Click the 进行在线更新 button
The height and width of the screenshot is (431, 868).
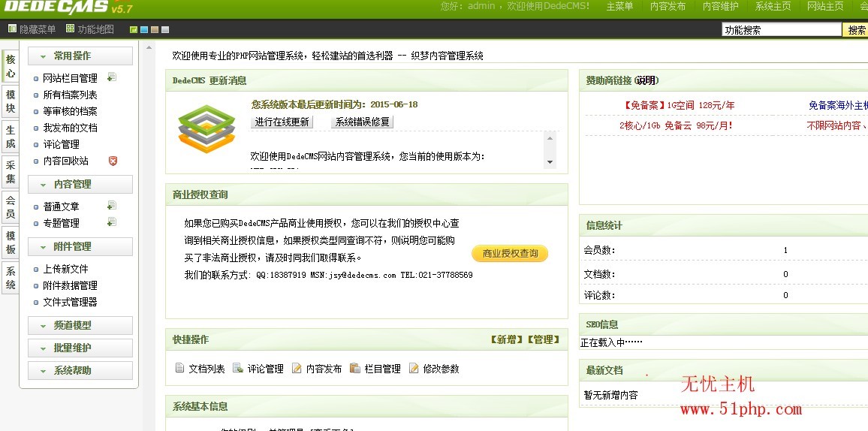pyautogui.click(x=282, y=122)
